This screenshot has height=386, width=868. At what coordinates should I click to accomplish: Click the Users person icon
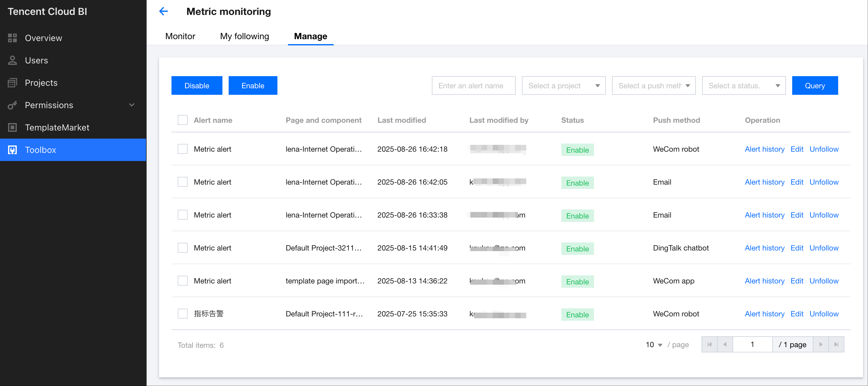[12, 60]
